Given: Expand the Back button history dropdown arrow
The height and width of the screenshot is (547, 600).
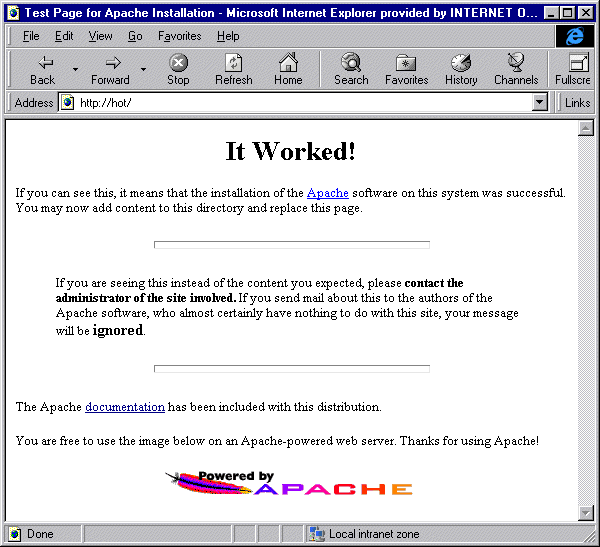Looking at the screenshot, I should (x=75, y=69).
